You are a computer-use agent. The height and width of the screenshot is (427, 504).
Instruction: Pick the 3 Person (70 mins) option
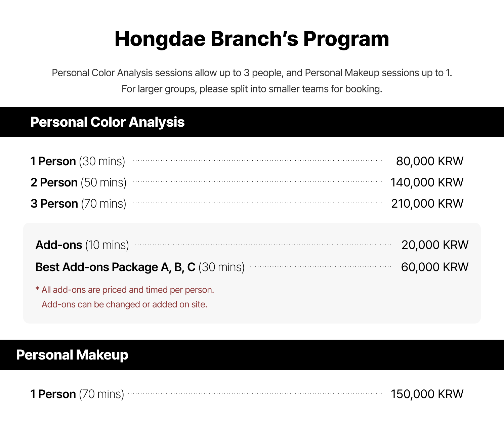(x=78, y=204)
